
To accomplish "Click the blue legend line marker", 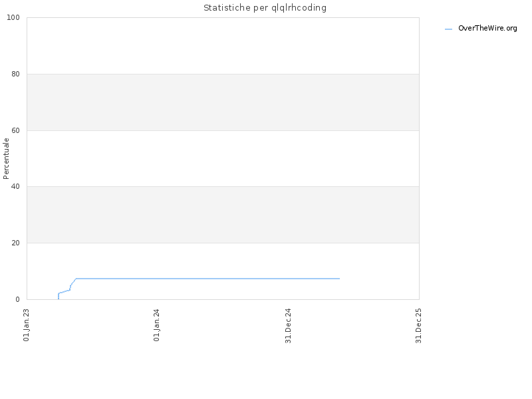I will 448,29.
